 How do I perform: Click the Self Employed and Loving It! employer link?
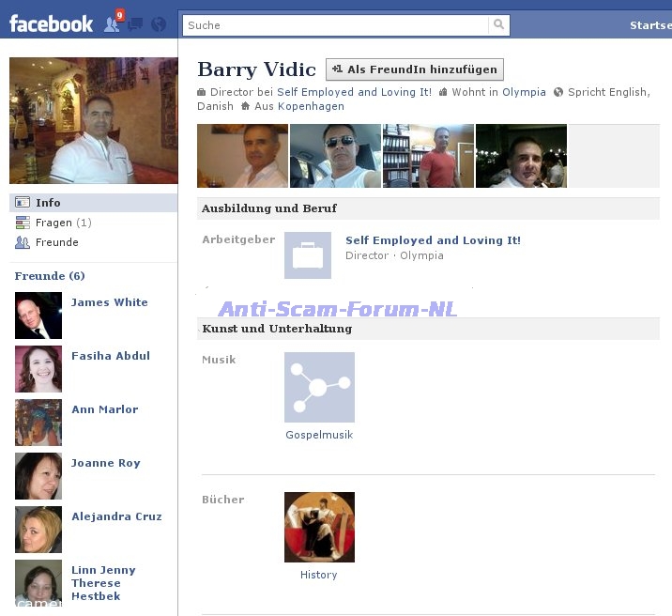click(x=433, y=240)
